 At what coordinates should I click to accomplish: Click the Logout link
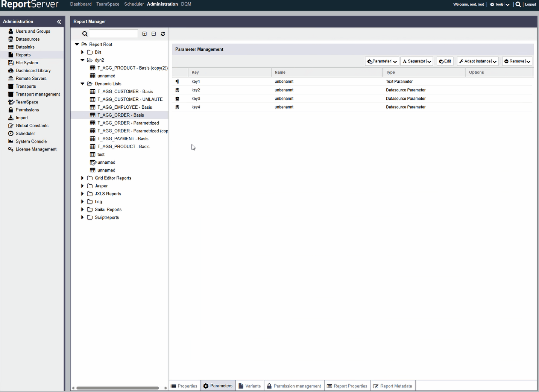point(530,5)
